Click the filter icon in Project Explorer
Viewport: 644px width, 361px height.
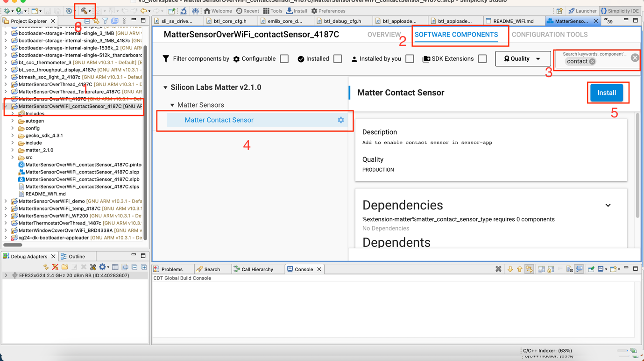click(105, 21)
